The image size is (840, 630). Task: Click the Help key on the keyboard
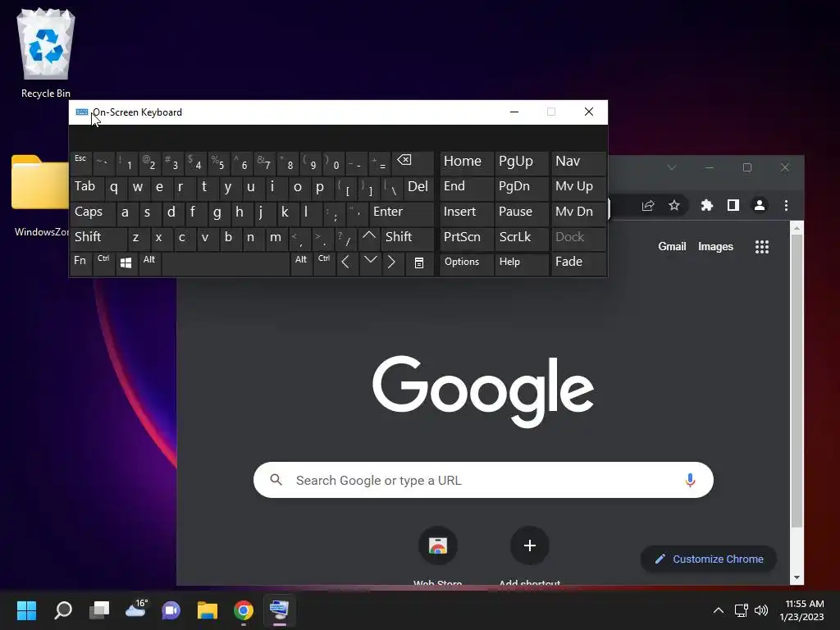coord(521,263)
